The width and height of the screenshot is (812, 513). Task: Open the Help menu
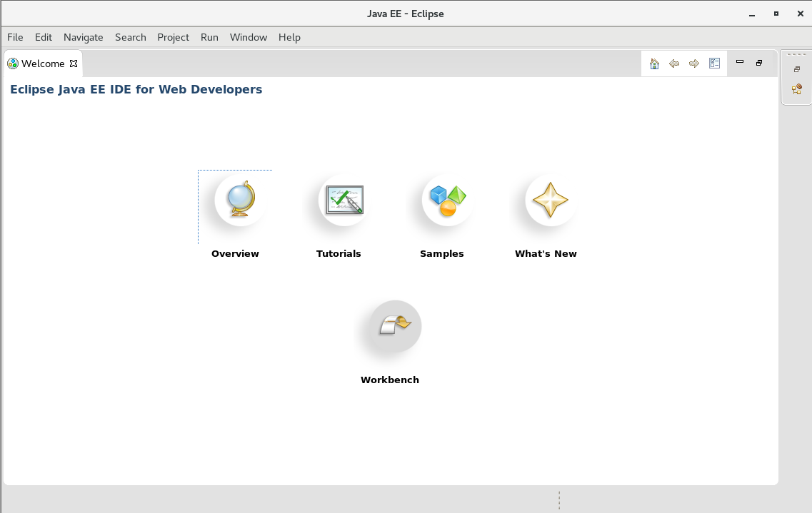point(289,37)
